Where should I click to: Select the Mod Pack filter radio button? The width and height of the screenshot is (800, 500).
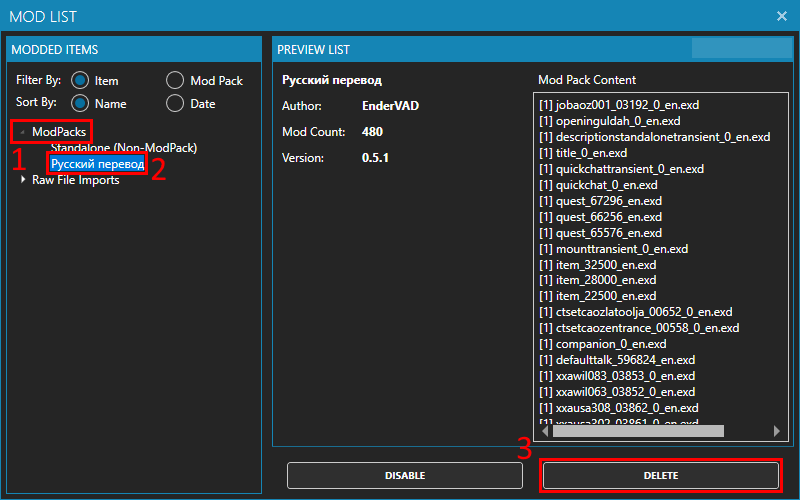coord(175,81)
